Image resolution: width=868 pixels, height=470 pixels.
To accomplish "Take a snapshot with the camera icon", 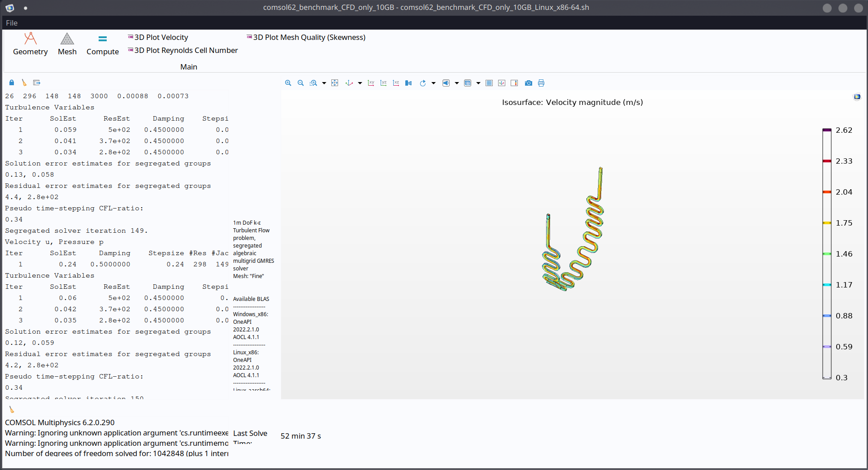I will [529, 83].
